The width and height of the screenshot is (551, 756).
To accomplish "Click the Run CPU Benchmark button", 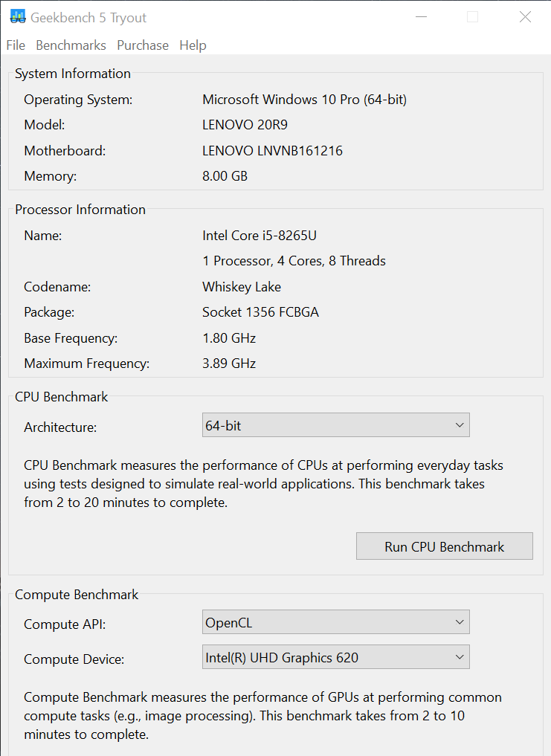I will [444, 546].
